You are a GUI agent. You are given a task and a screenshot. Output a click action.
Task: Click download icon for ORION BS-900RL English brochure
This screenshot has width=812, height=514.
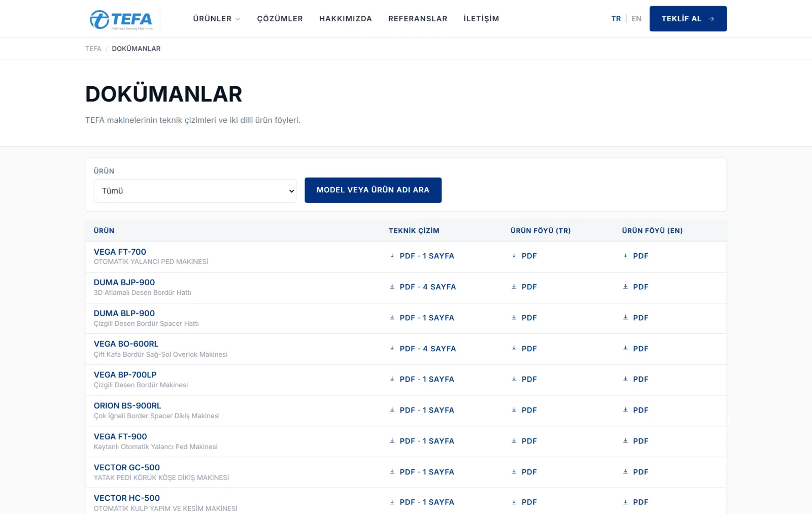coord(626,410)
